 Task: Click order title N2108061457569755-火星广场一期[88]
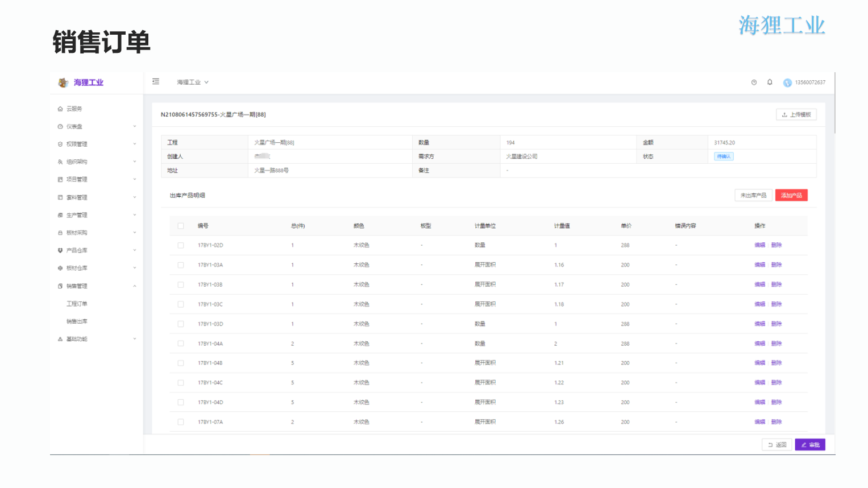click(213, 114)
